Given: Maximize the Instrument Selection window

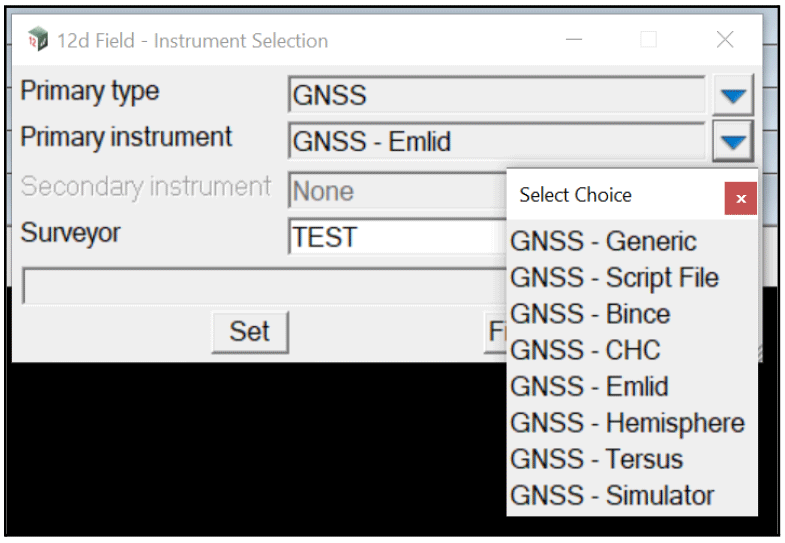Looking at the screenshot, I should coord(649,40).
